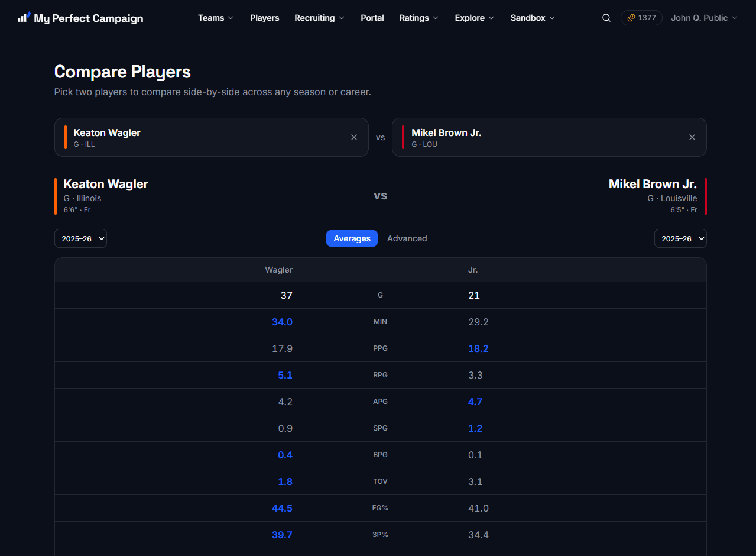Screen dimensions: 756x556
Task: Click the Jr. column header
Action: [x=473, y=270]
